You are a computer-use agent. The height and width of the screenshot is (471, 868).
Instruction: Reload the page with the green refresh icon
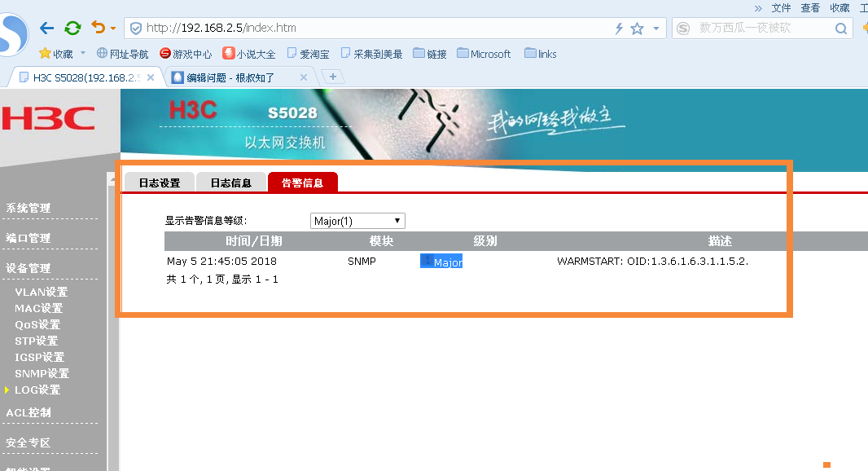[x=72, y=28]
